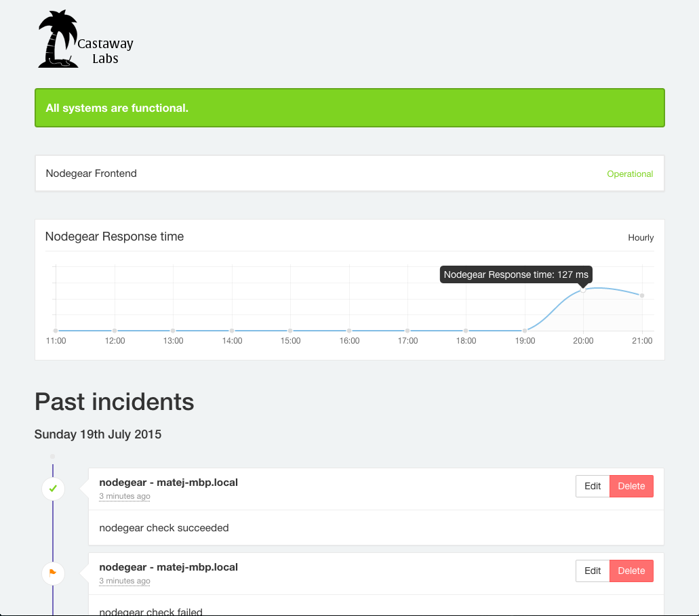Screen dimensions: 699x616
Task: Delete the nodegear check failed incident
Action: tap(631, 571)
